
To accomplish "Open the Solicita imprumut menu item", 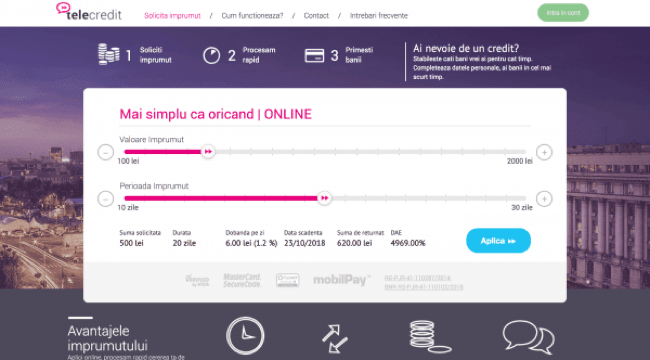I will pyautogui.click(x=172, y=16).
